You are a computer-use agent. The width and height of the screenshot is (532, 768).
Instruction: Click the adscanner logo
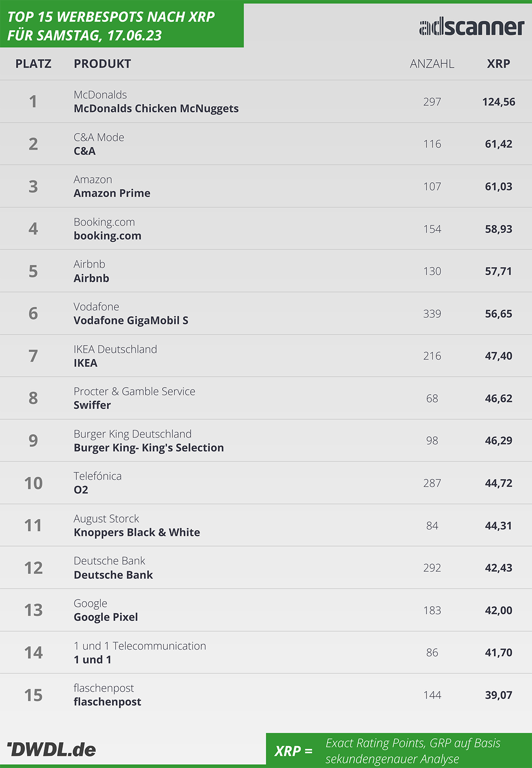pos(472,27)
